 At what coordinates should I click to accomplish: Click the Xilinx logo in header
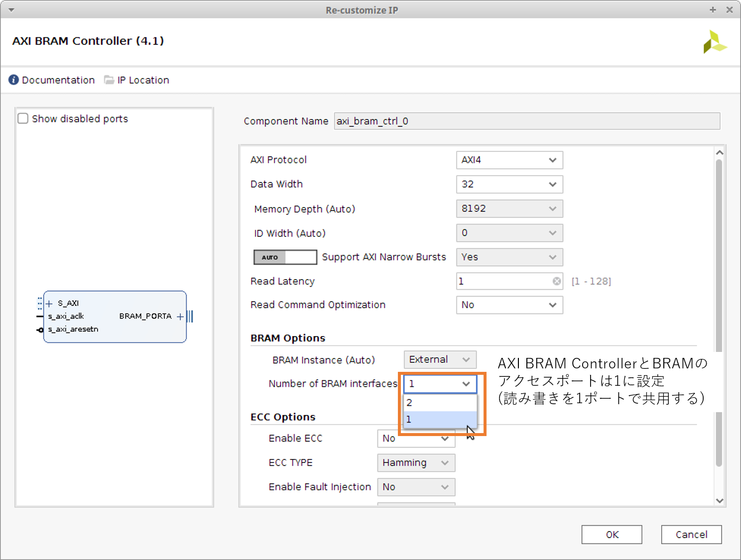715,42
